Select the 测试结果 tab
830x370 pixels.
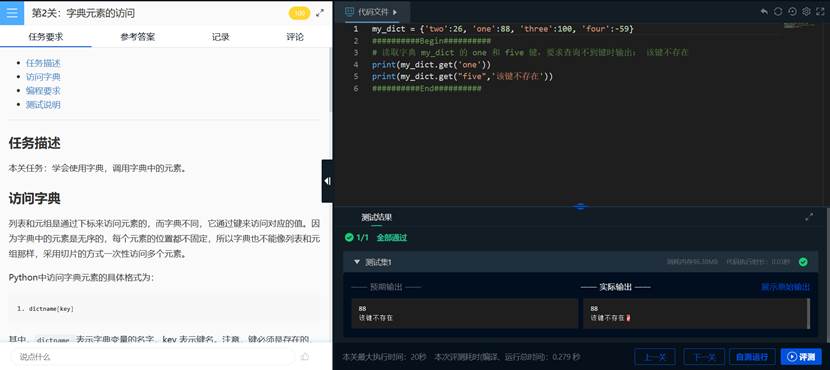pyautogui.click(x=376, y=217)
